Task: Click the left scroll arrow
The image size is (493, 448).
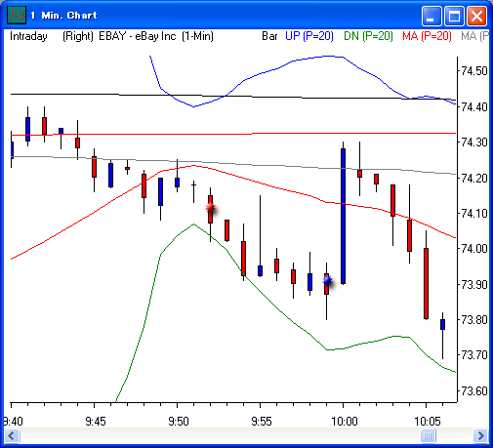Action: click(12, 435)
